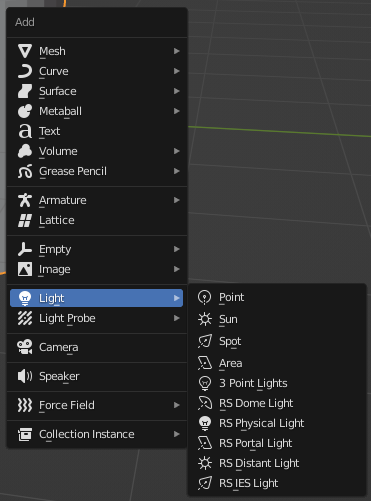The image size is (371, 501).
Task: Expand the Grease Pencil submenu arrow
Action: (177, 171)
